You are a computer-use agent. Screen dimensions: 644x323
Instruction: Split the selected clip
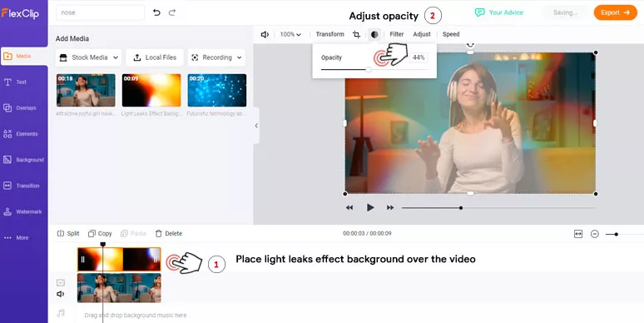coord(68,233)
